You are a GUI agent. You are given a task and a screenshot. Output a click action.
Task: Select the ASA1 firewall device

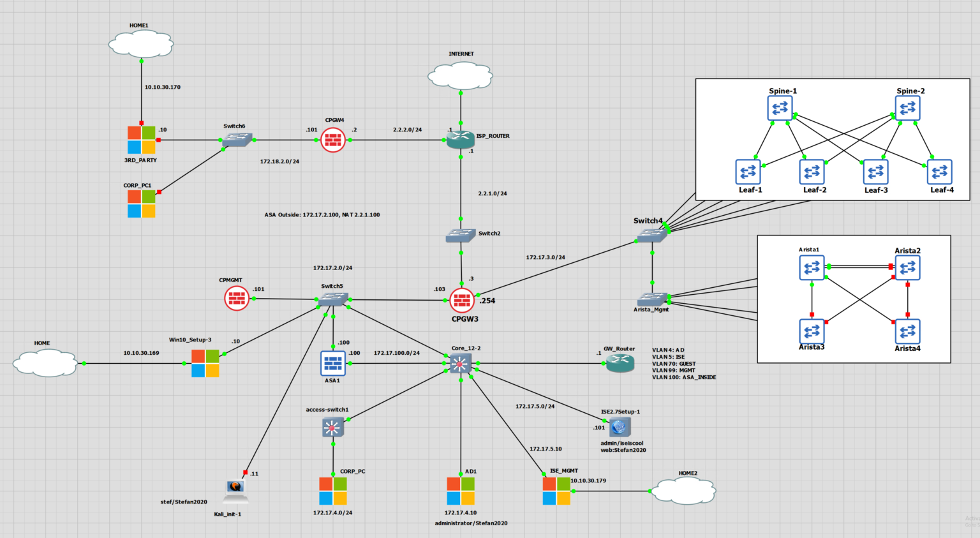click(x=332, y=363)
